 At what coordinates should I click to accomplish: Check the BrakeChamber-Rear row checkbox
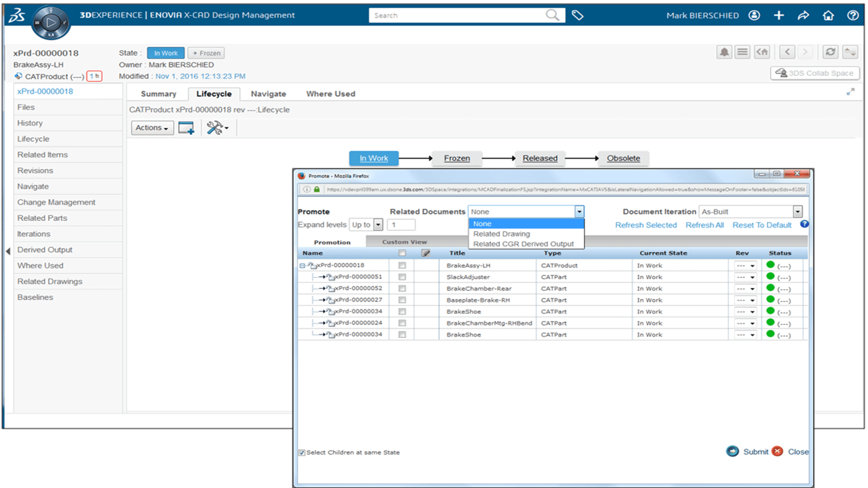[402, 288]
